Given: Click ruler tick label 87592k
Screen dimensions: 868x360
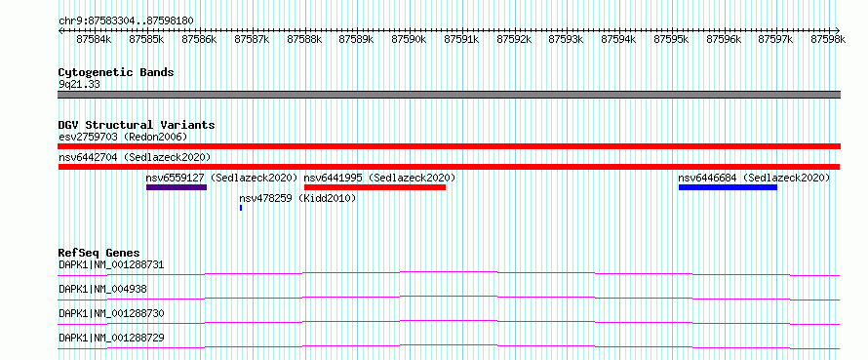Looking at the screenshot, I should pyautogui.click(x=514, y=39).
